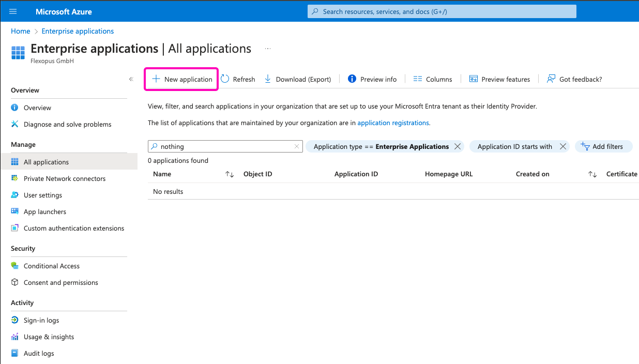The image size is (639, 364).
Task: Collapse the left sidebar navigation
Action: pyautogui.click(x=131, y=79)
